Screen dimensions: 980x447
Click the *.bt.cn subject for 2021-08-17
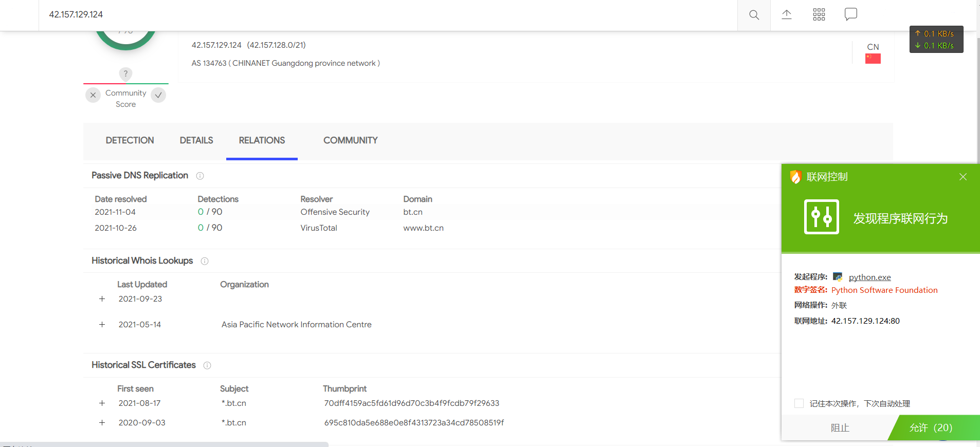234,403
